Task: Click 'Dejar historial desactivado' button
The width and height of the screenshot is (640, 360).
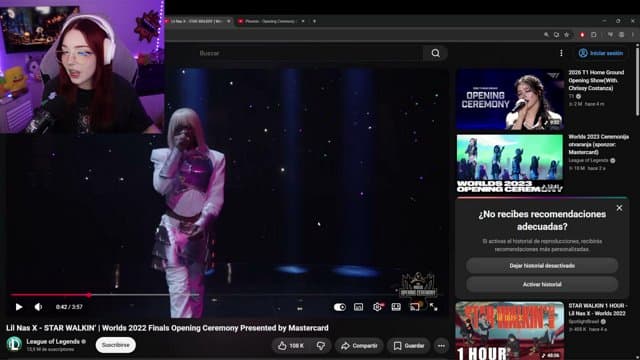Action: 542,266
